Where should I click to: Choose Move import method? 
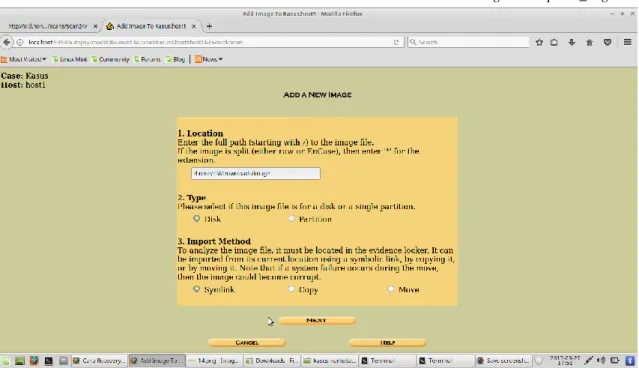point(390,289)
